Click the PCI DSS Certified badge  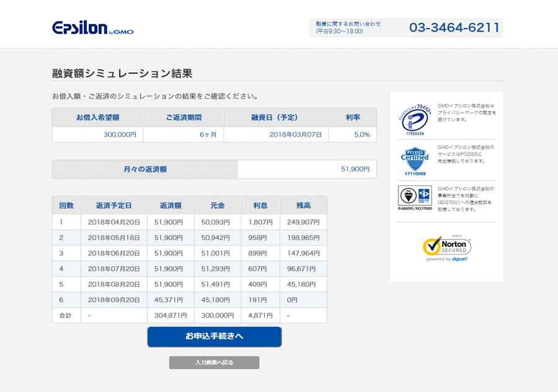(x=415, y=161)
